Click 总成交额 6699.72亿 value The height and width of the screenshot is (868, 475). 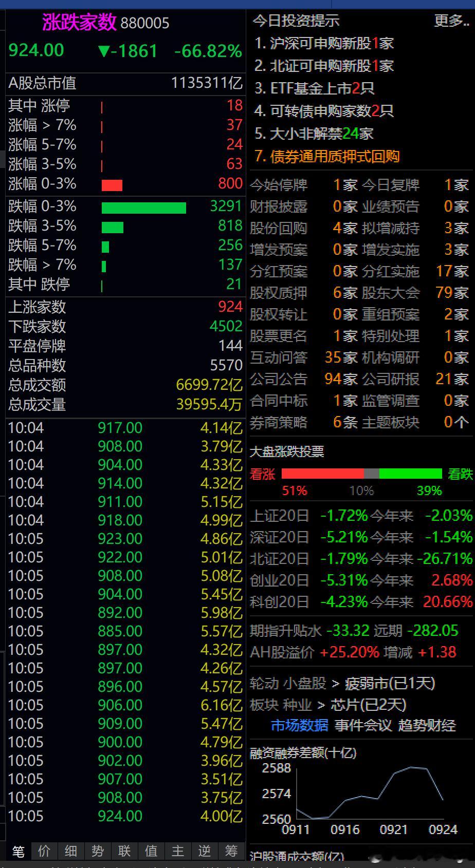click(x=209, y=385)
